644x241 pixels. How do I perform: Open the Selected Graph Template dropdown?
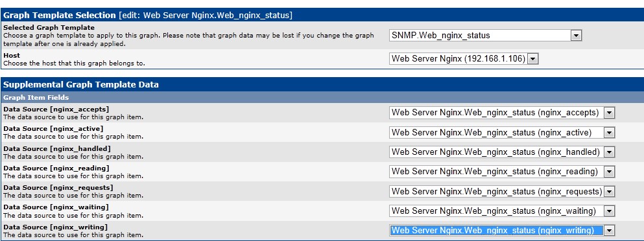pos(485,36)
